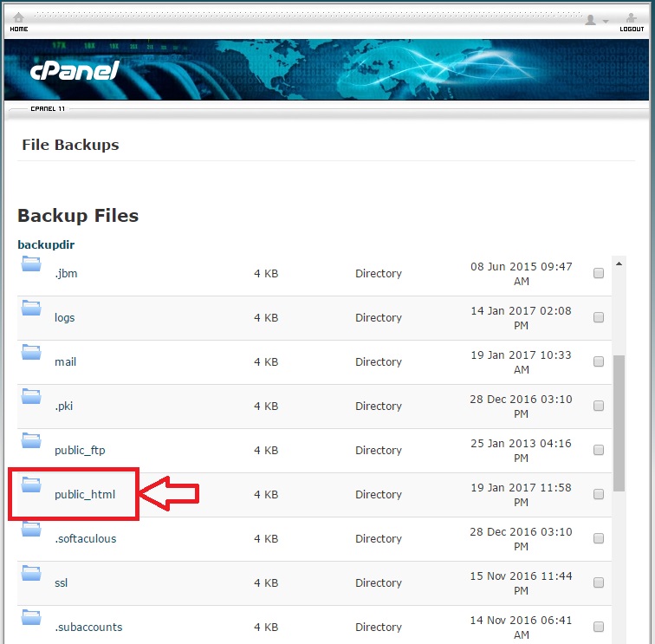Click the public_ftp folder icon

(x=31, y=440)
